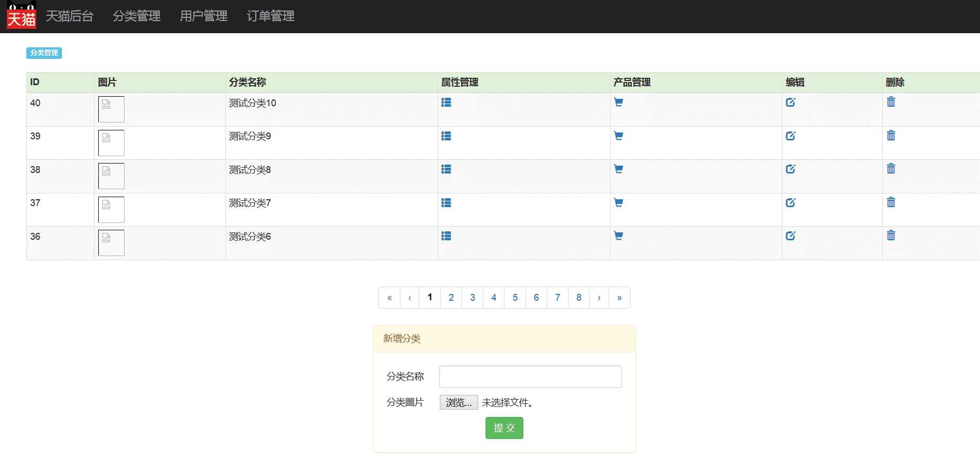The width and height of the screenshot is (980, 459).
Task: Click image thumbnail of category 38
Action: coord(111,176)
